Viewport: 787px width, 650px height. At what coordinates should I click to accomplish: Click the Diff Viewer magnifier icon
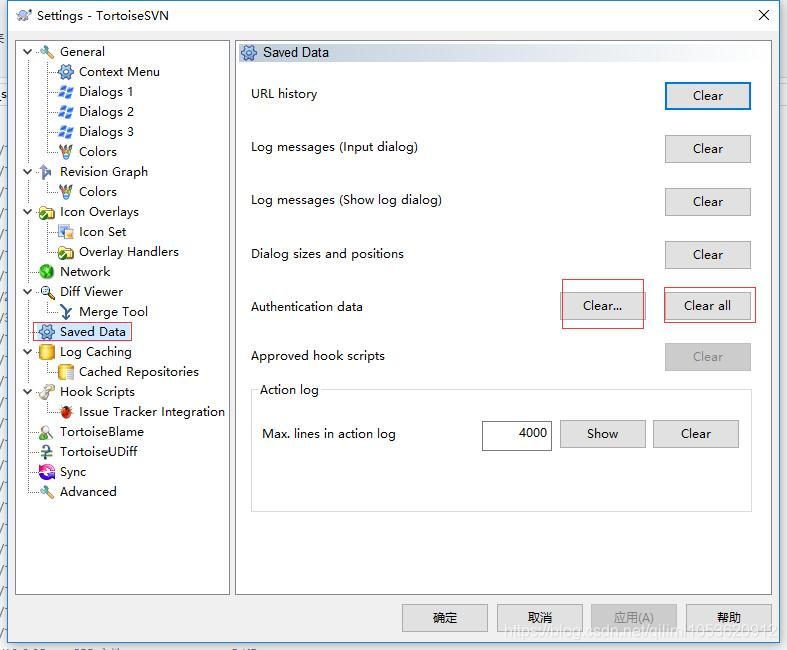tap(47, 292)
